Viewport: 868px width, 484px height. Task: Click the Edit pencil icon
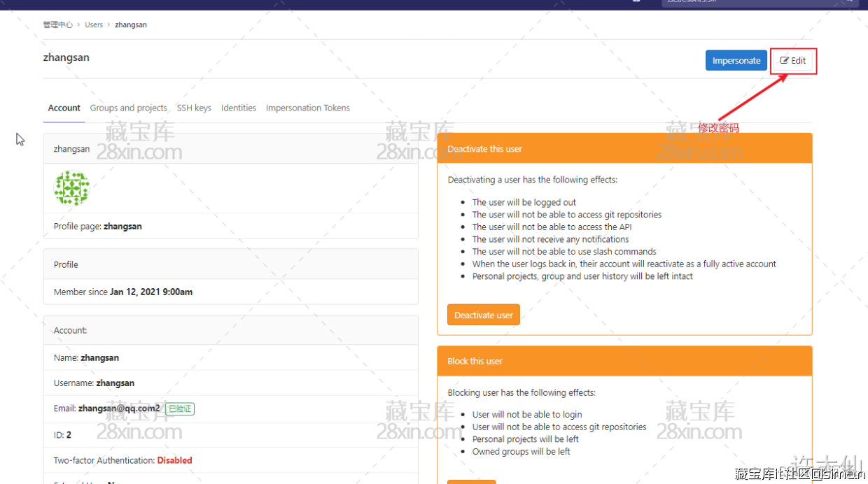coord(784,61)
